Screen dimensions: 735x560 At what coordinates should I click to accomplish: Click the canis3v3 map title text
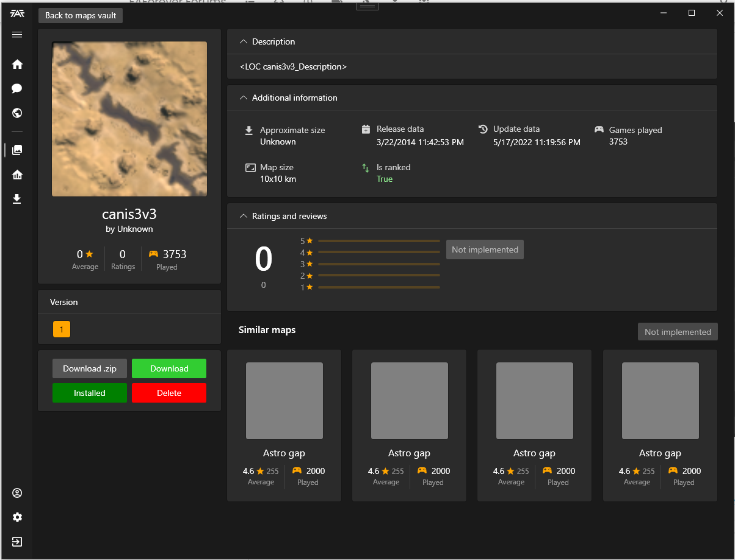tap(129, 214)
